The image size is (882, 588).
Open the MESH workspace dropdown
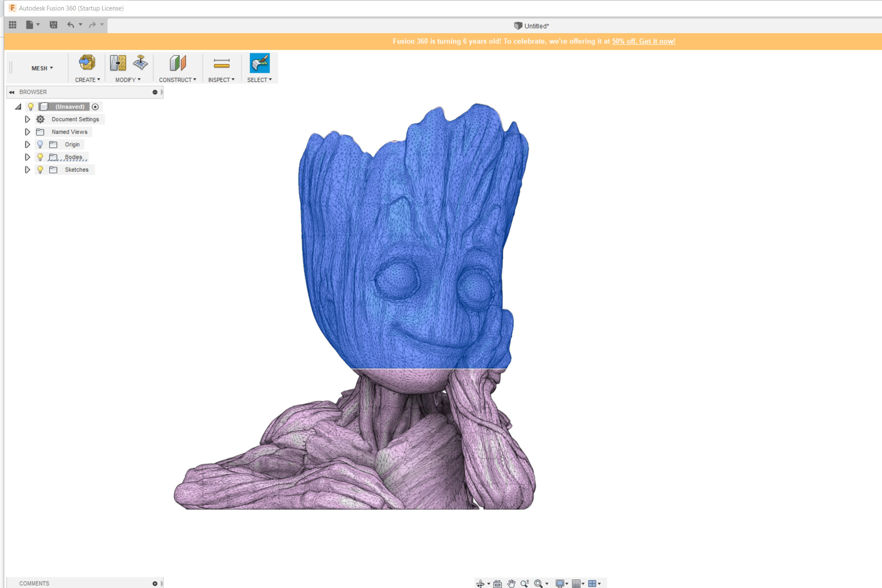pos(42,68)
